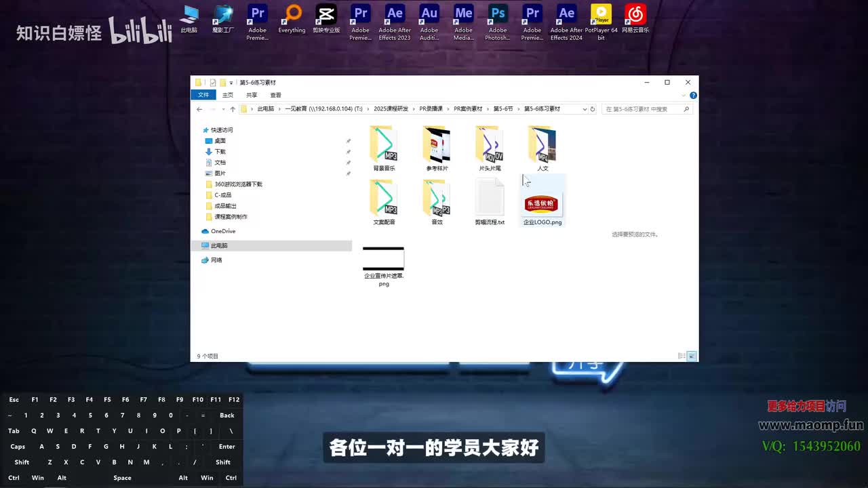The width and height of the screenshot is (868, 488).
Task: Switch to large icons view button
Action: coord(692,356)
